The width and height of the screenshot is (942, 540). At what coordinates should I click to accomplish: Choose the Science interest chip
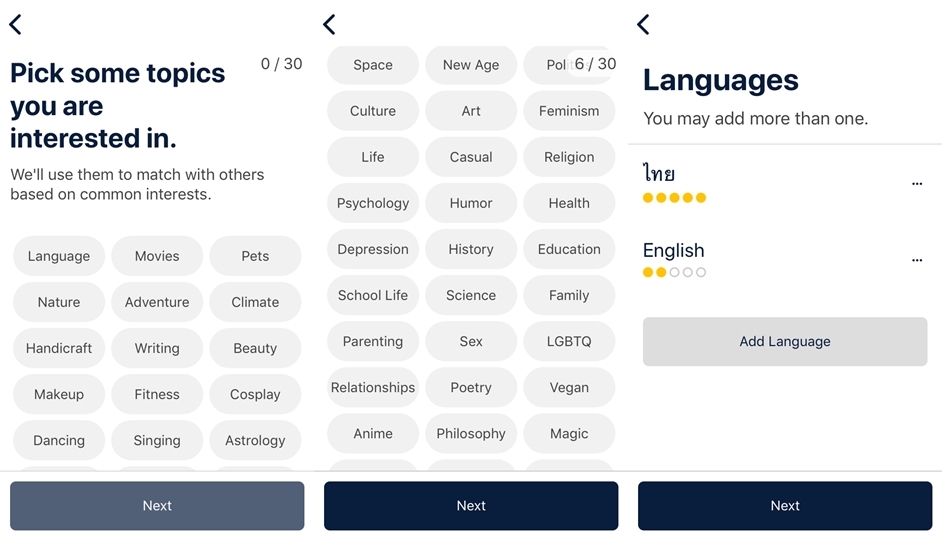point(471,295)
